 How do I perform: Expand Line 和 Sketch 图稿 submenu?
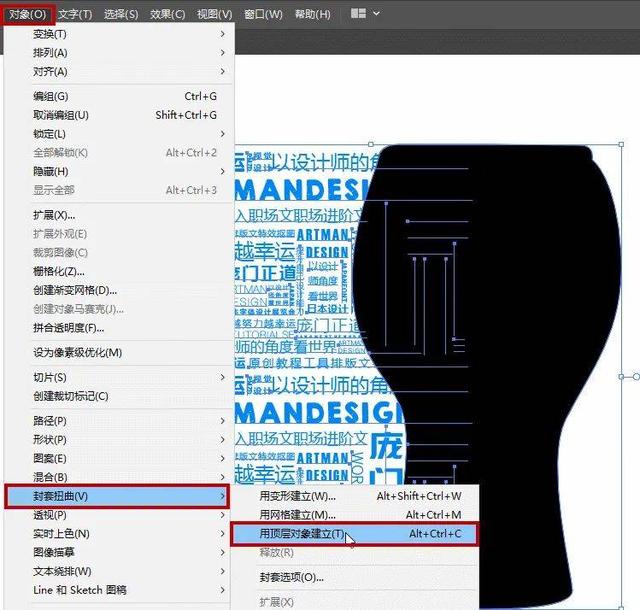point(118,590)
